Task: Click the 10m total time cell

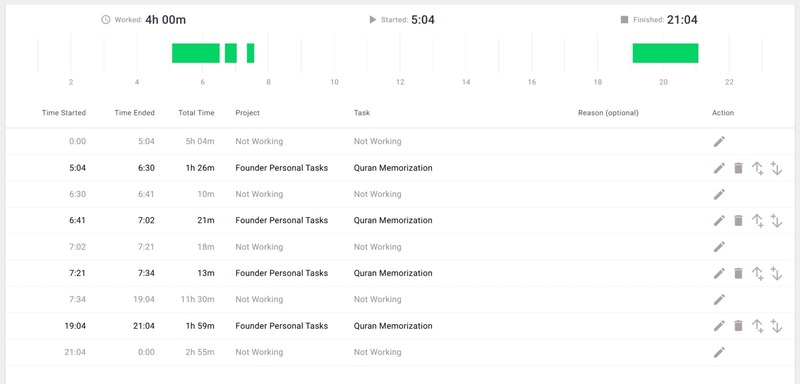Action: coord(206,194)
